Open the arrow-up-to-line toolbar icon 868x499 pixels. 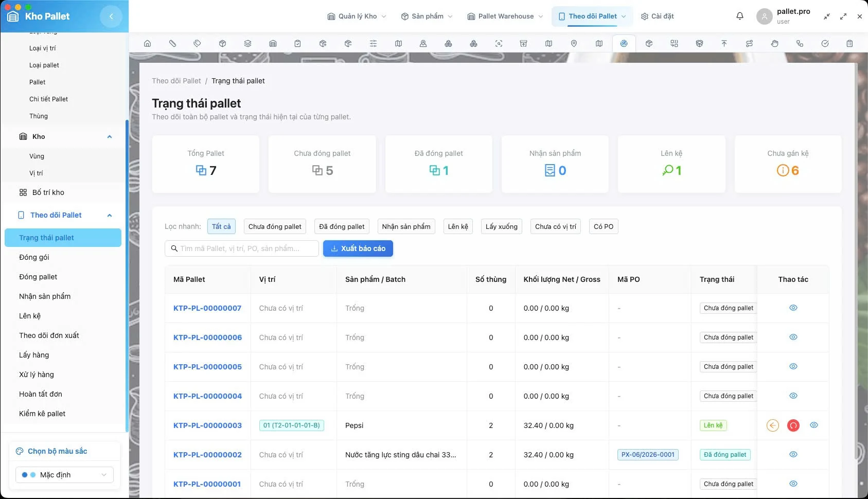click(724, 44)
